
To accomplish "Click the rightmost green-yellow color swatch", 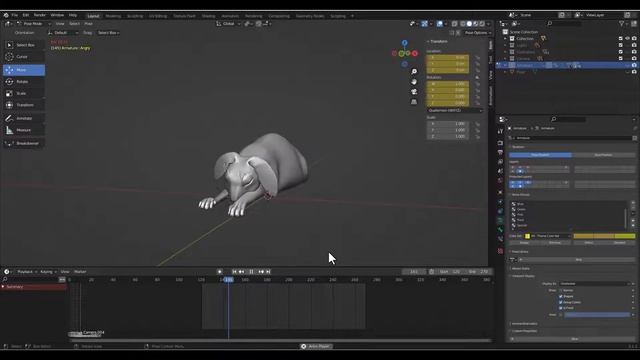I will point(625,236).
